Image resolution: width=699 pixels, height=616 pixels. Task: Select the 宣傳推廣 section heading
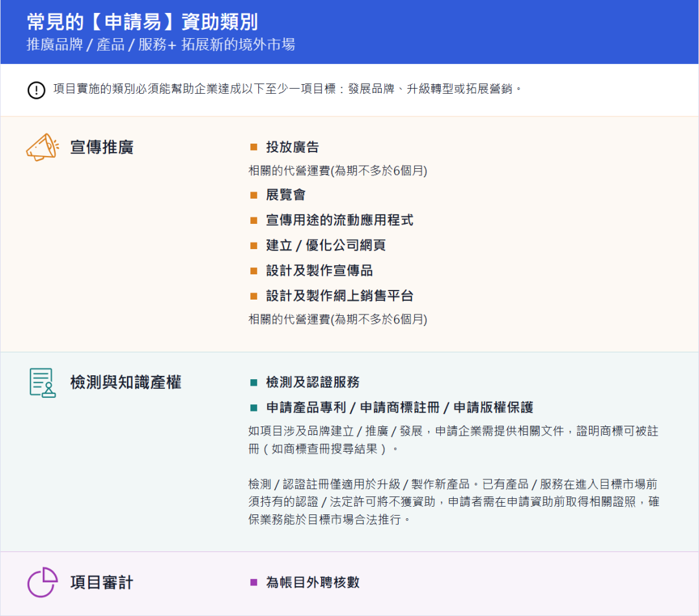point(102,147)
